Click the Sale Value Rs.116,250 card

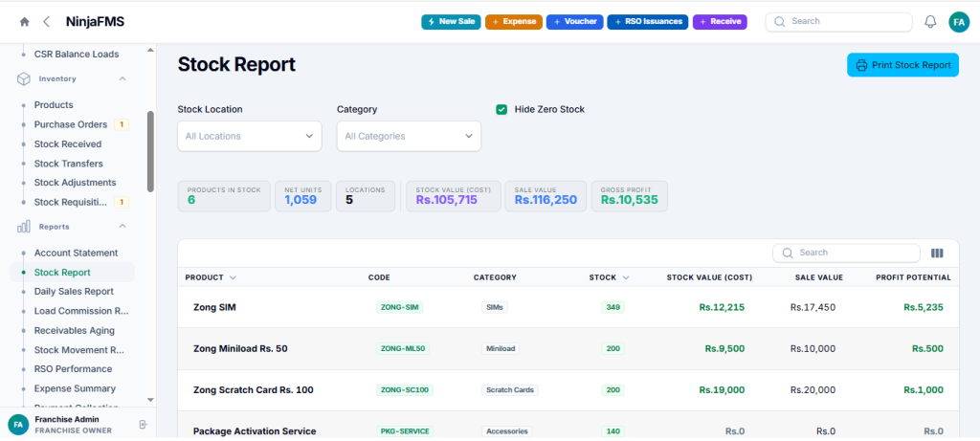[546, 196]
